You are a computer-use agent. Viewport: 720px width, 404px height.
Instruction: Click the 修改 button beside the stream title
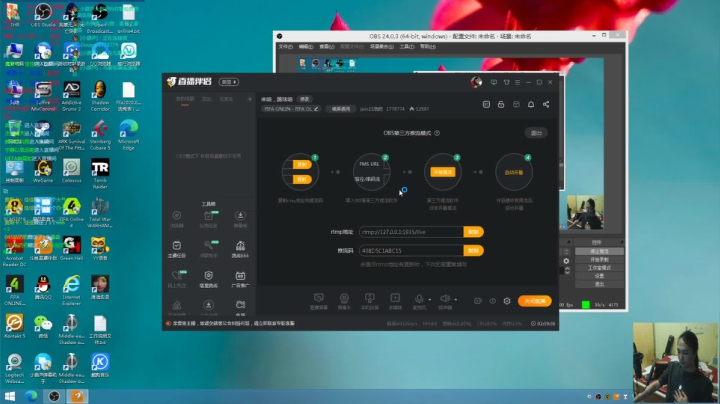(x=304, y=99)
